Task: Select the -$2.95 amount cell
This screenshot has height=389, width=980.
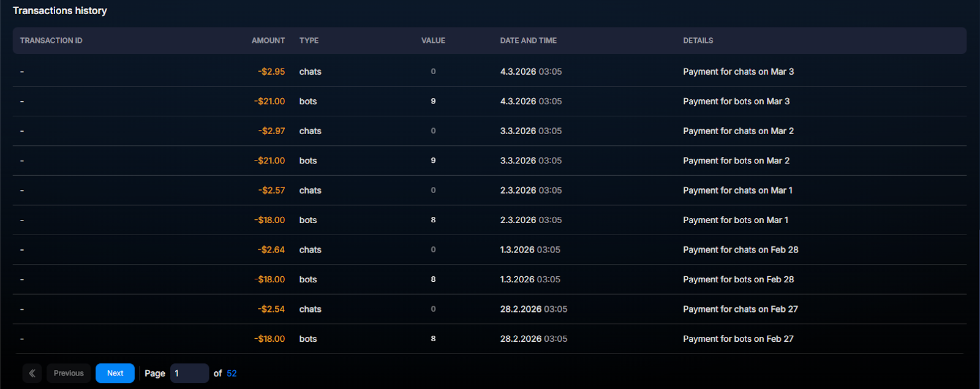Action: [x=271, y=72]
